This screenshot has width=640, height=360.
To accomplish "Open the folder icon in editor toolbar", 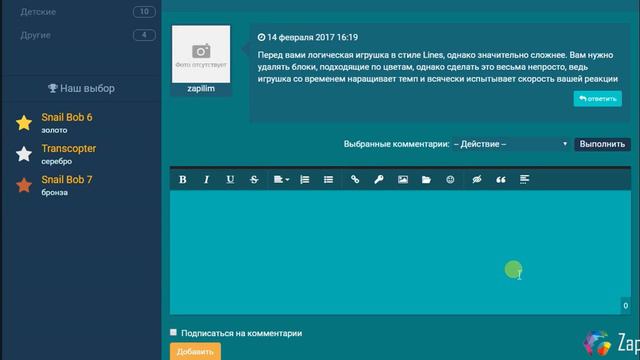I will pos(426,180).
